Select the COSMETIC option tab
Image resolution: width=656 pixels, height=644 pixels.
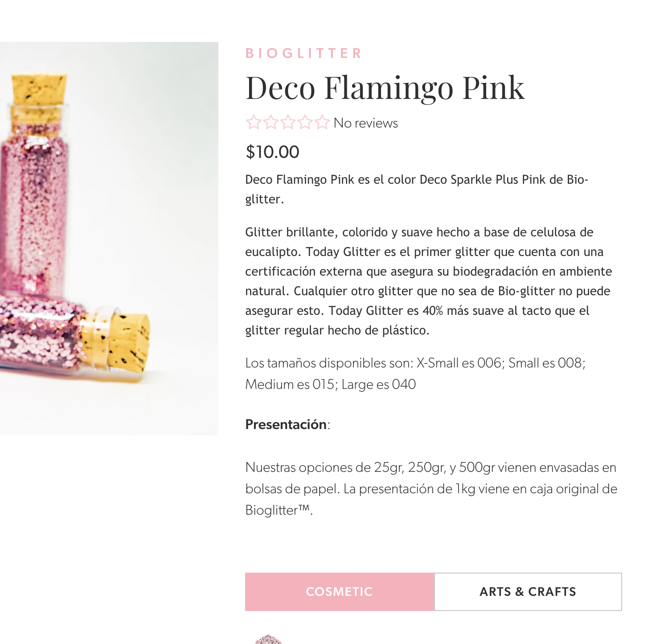tap(340, 592)
